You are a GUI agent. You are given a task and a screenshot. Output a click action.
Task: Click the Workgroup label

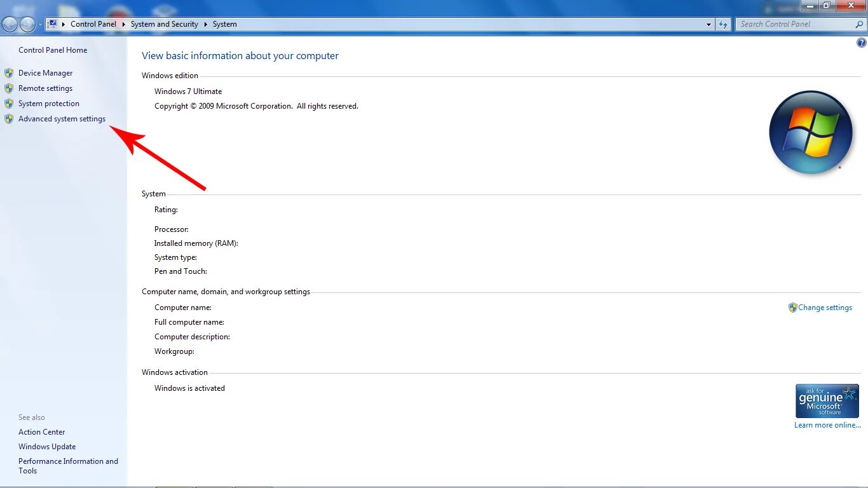[174, 351]
